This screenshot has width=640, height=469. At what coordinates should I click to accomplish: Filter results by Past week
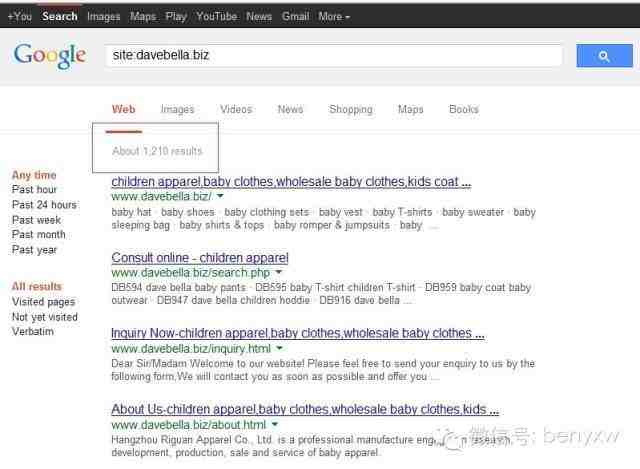36,220
